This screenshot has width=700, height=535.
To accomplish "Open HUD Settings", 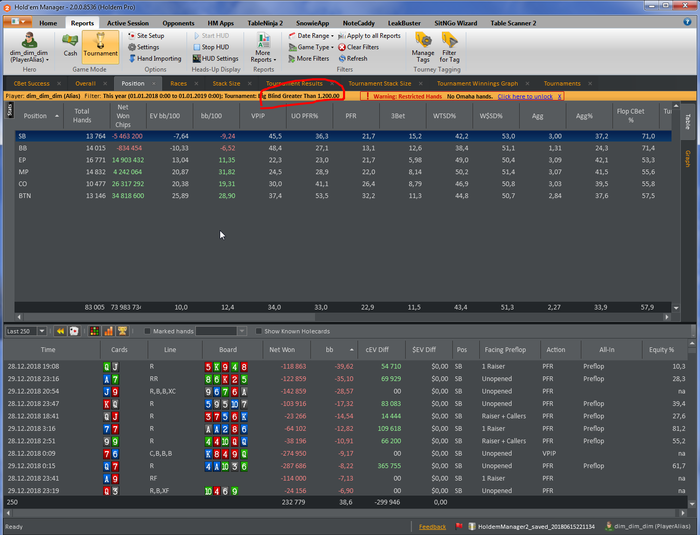I will click(x=216, y=59).
